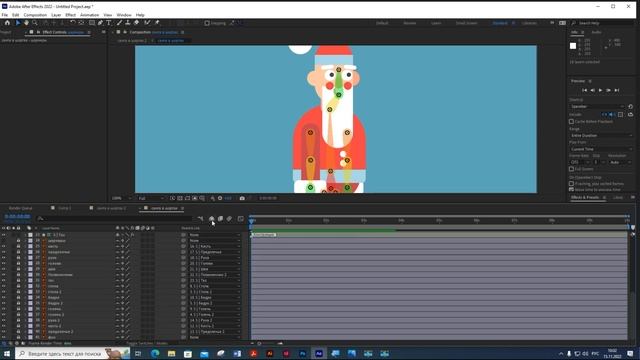Hide layer 28 голова with its eye icon
640x360 pixels.
click(x=4, y=264)
